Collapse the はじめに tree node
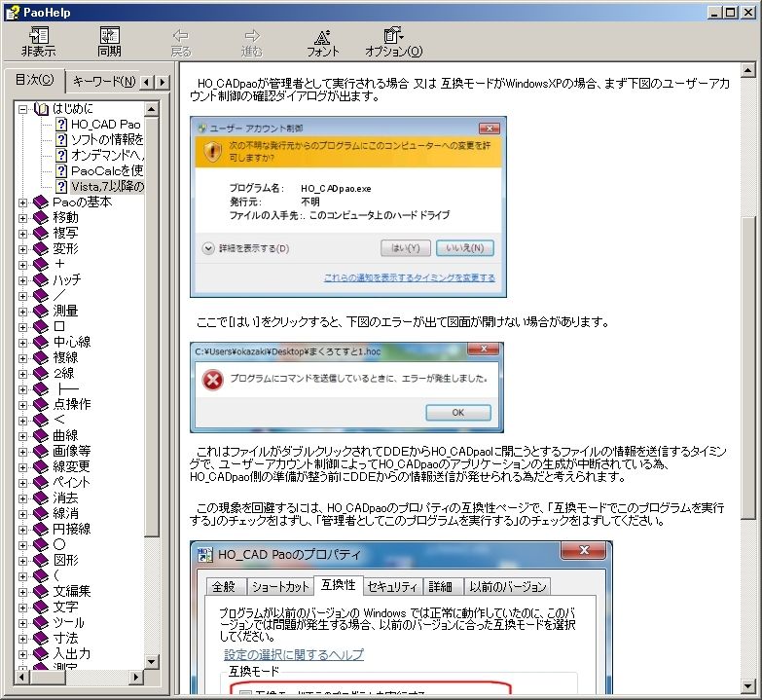This screenshot has height=700, width=762. (22, 109)
